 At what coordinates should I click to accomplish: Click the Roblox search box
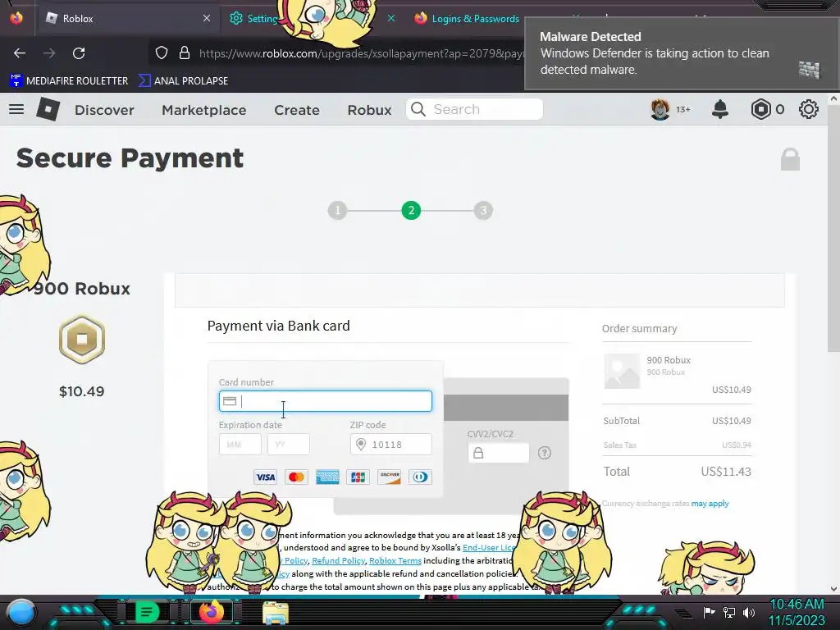pos(474,109)
